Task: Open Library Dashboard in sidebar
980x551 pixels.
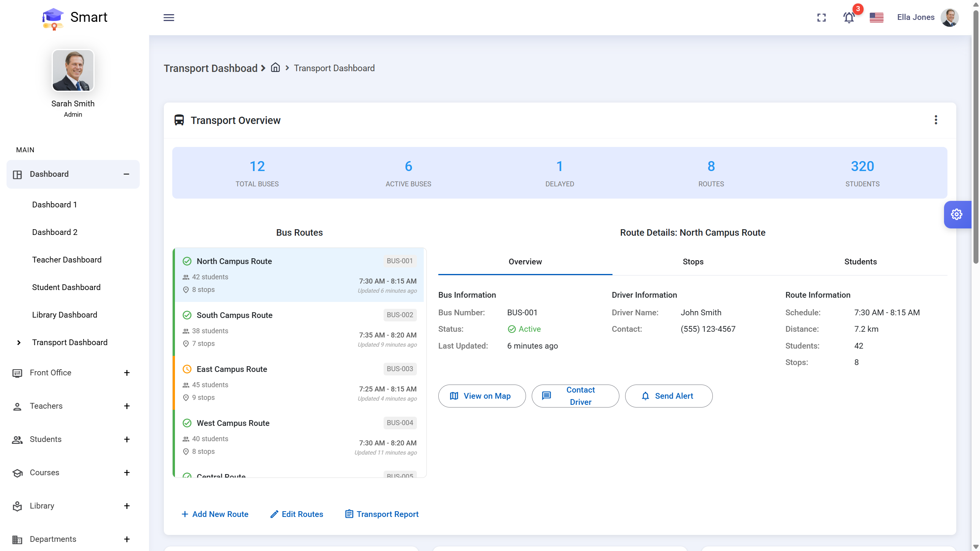Action: 65,315
